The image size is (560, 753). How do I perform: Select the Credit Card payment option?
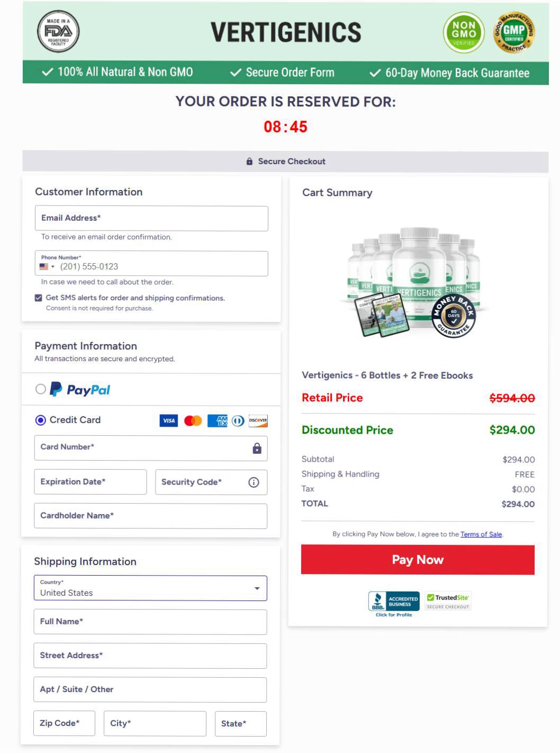tap(40, 420)
